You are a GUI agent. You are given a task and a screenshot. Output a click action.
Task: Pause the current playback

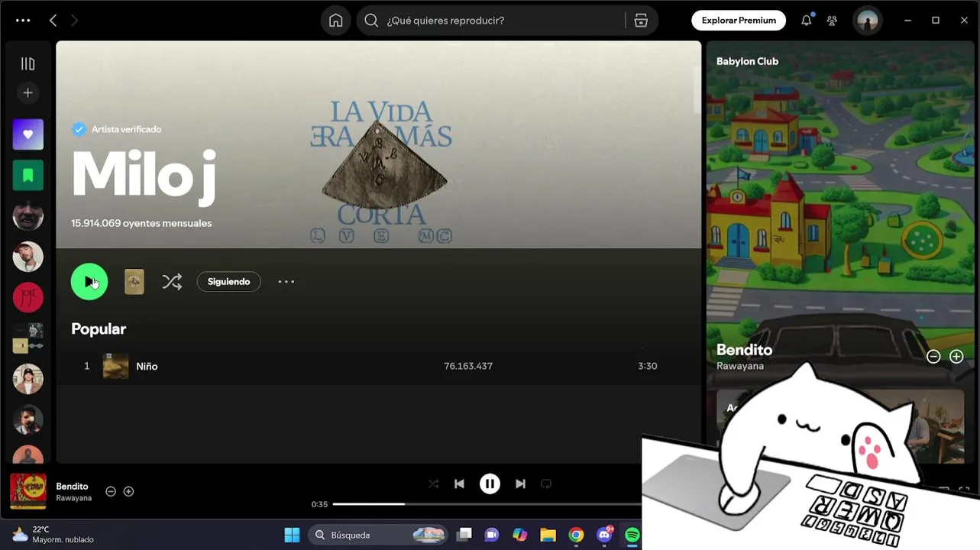(490, 484)
